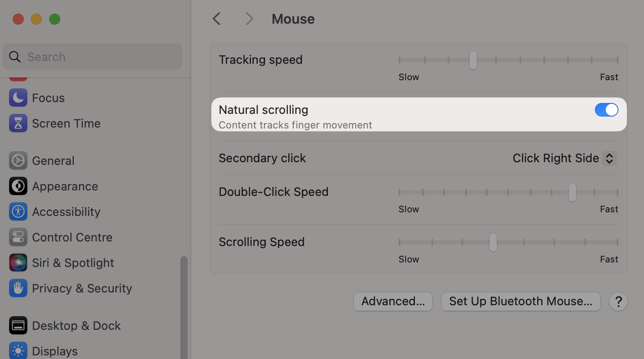The image size is (644, 359).
Task: Open Focus settings moon icon
Action: pos(18,97)
